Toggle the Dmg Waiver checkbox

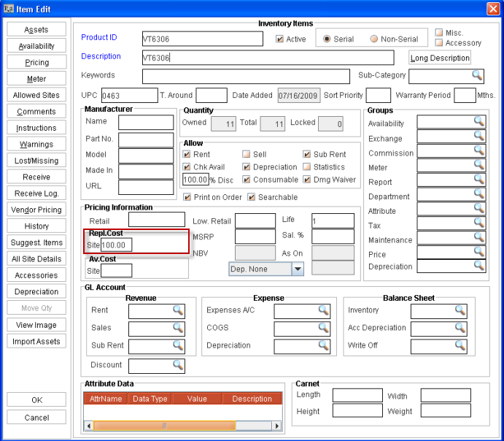(x=306, y=179)
